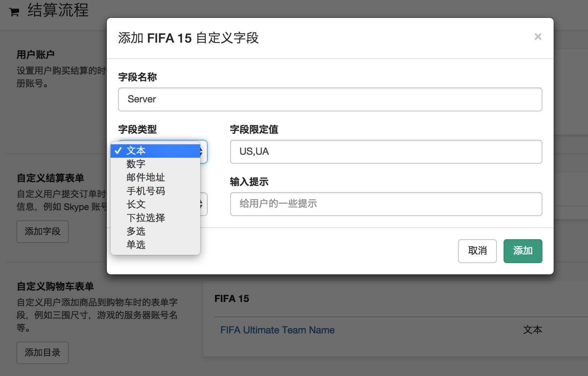Image resolution: width=588 pixels, height=376 pixels.
Task: Click the 字段名称 input containing Server
Action: click(330, 99)
